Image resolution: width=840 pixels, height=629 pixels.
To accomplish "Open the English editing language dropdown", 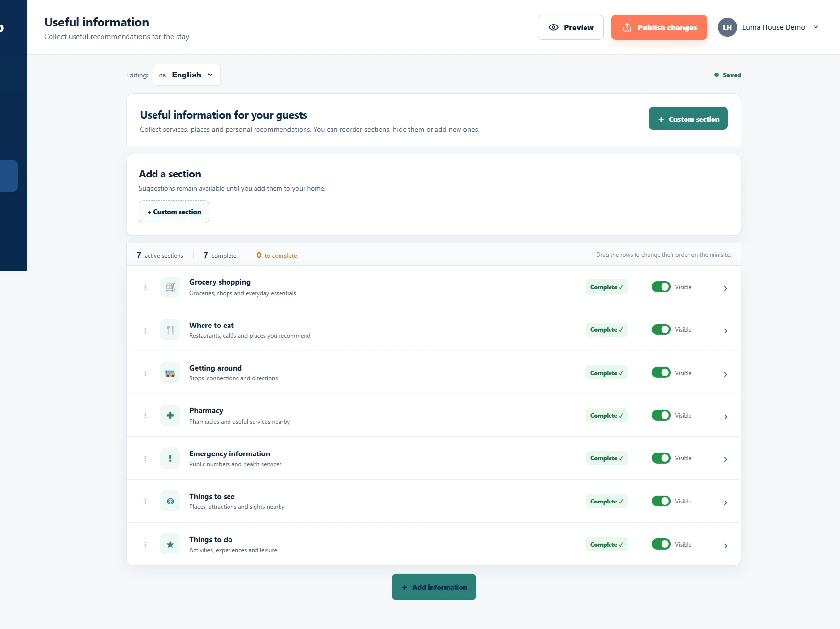I will pyautogui.click(x=187, y=75).
